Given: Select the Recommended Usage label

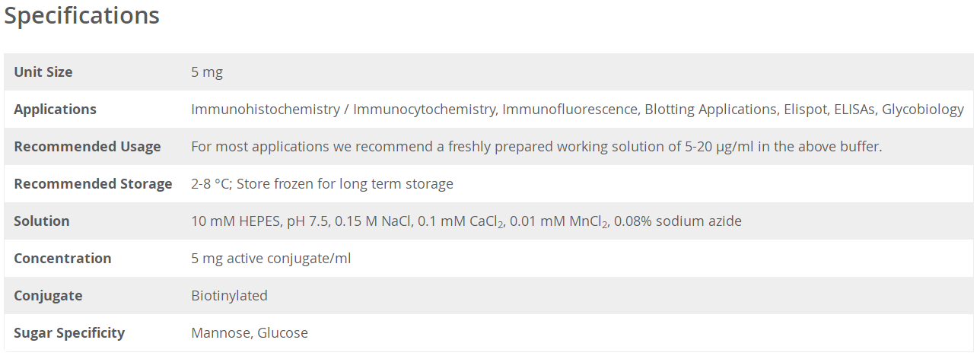Looking at the screenshot, I should click(87, 147).
